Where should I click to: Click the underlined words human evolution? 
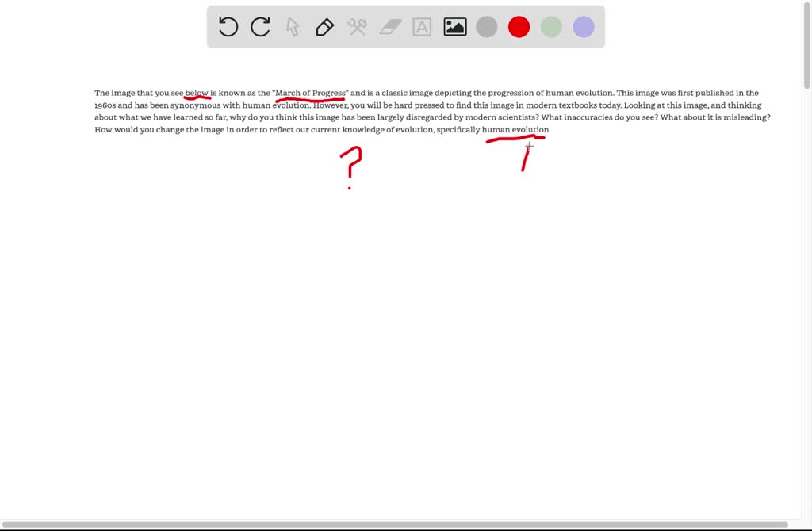tap(515, 129)
